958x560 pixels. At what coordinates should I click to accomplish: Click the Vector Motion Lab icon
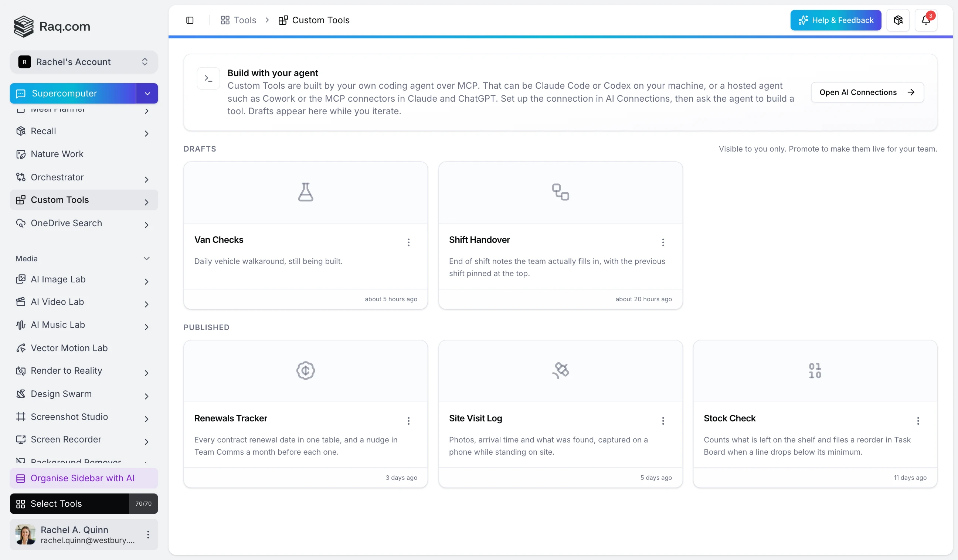point(21,348)
